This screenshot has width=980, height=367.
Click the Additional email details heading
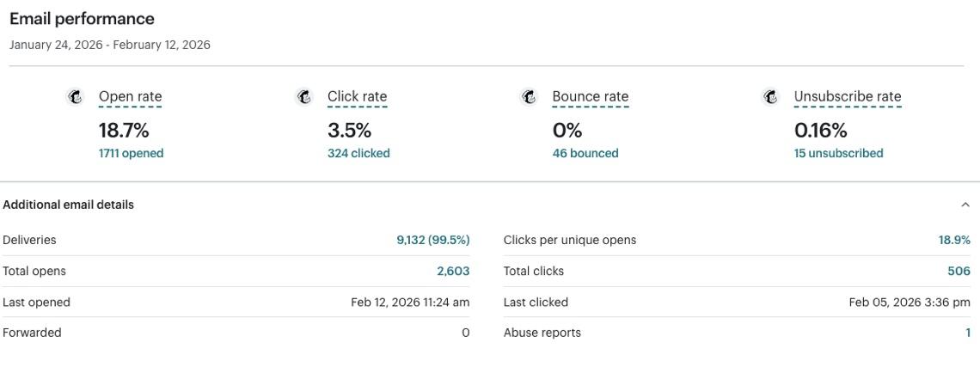tap(69, 205)
